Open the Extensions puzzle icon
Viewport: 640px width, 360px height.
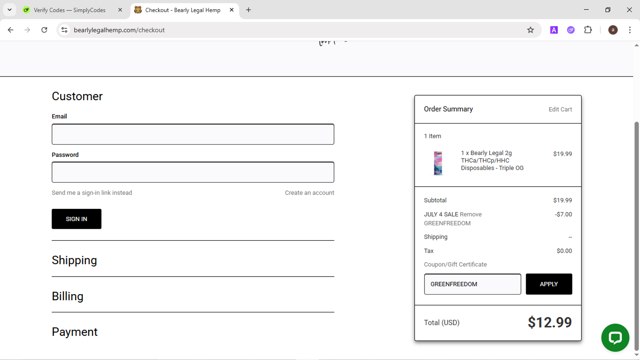(588, 30)
